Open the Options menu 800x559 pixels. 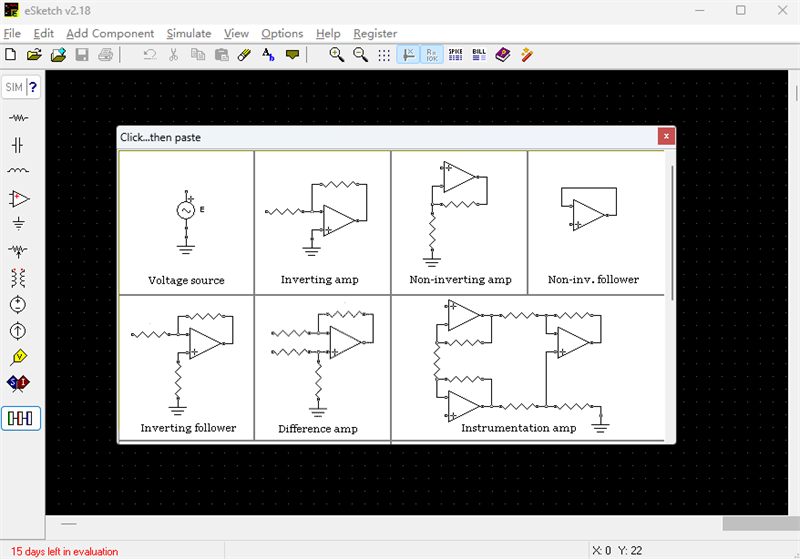[282, 34]
